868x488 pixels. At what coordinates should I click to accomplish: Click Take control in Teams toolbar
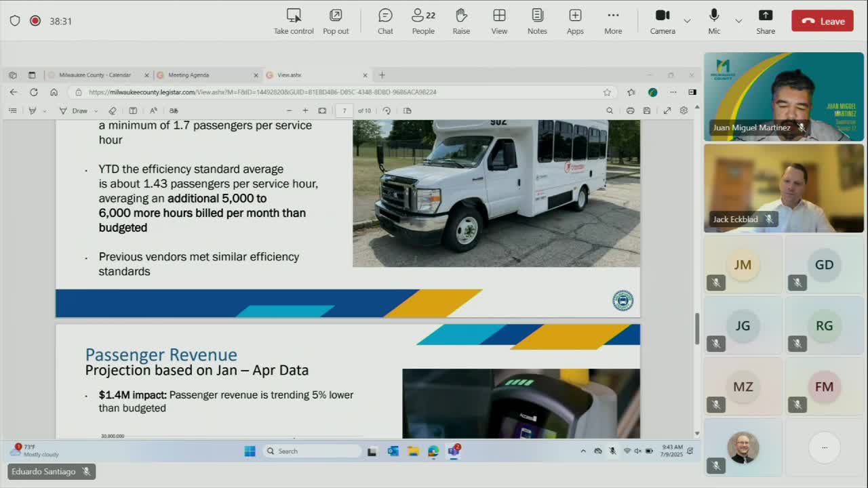[x=294, y=21]
